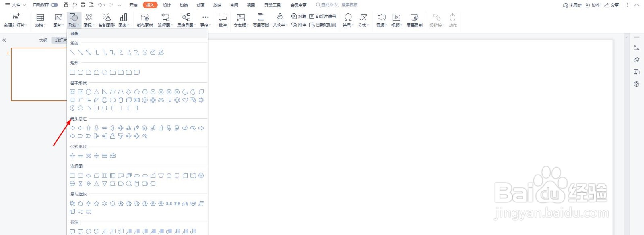Pick the flowchart decision diamond shape
This screenshot has width=644, height=235.
(89, 176)
